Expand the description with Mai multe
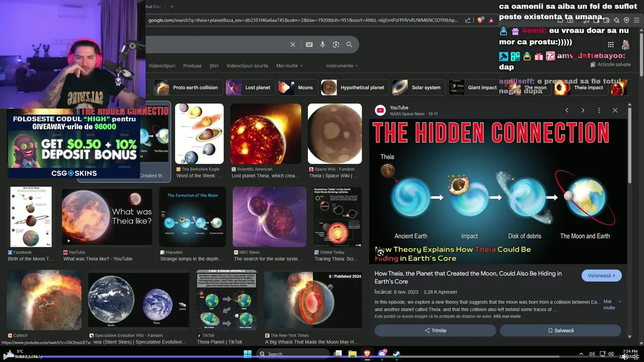 click(612, 305)
